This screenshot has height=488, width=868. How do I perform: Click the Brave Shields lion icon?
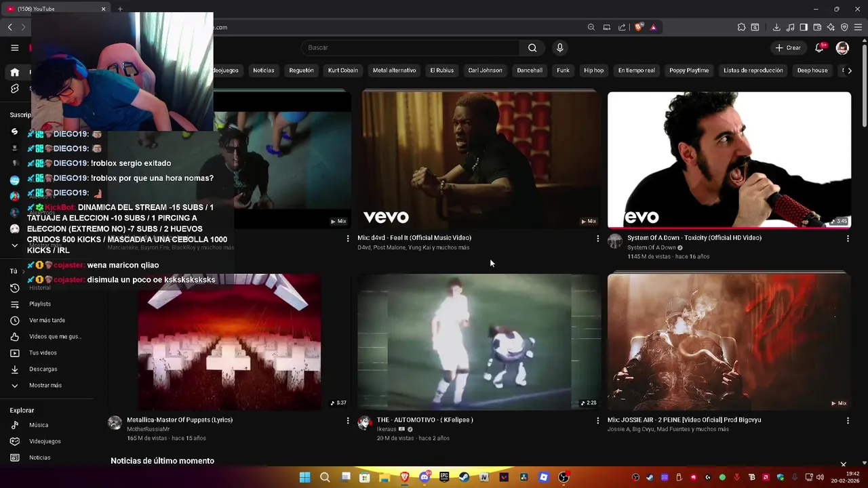[639, 27]
